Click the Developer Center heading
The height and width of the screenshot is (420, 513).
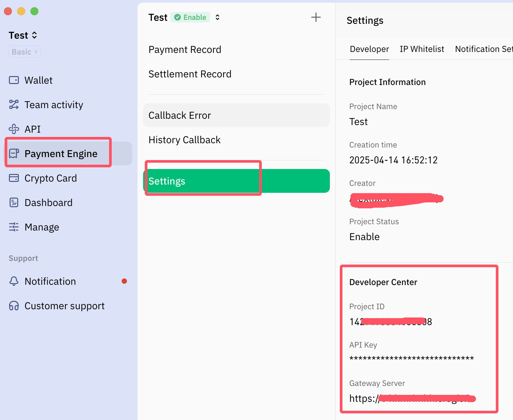point(383,282)
